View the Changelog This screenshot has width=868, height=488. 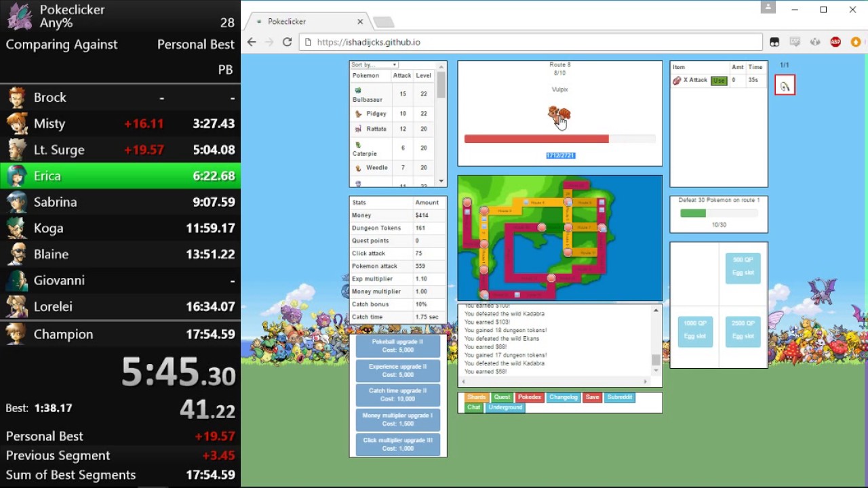(x=564, y=397)
